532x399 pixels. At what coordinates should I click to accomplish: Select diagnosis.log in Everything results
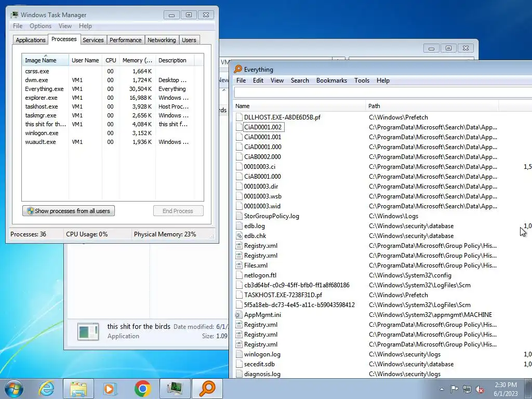point(262,374)
